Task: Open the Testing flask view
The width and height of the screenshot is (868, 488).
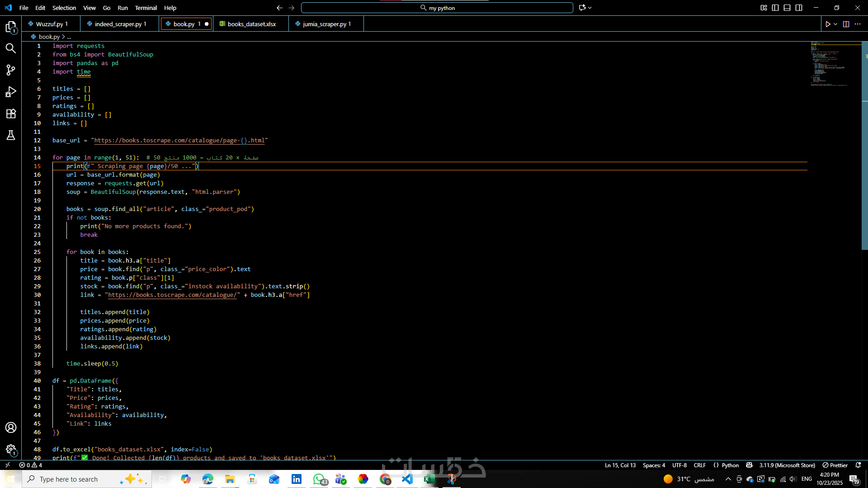Action: click(11, 135)
